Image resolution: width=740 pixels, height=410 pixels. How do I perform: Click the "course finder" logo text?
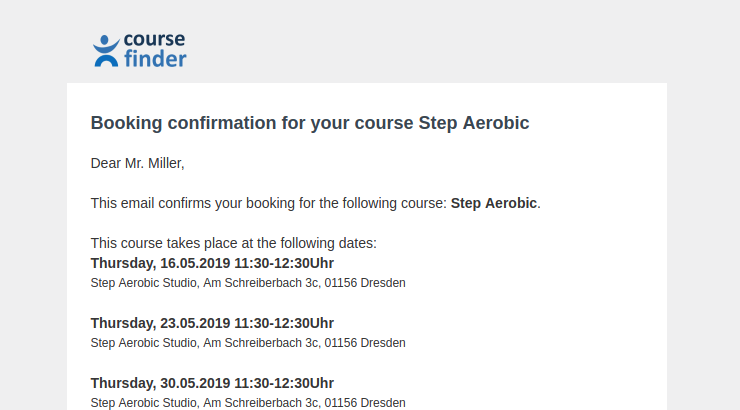tap(154, 50)
